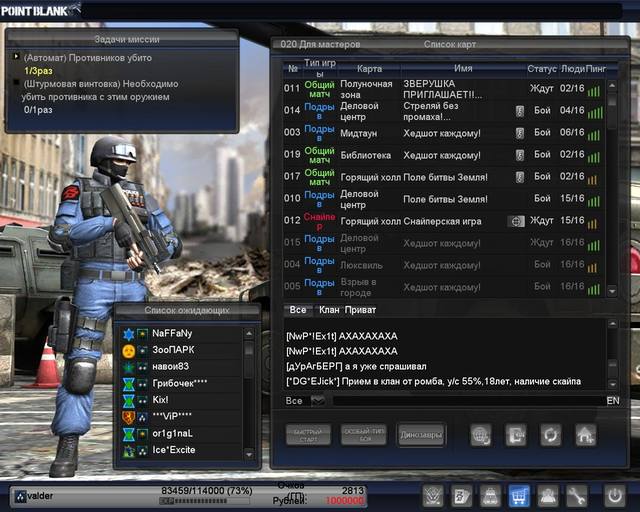Select room 004 Люксвиль
This screenshot has height=512, width=640.
pyautogui.click(x=444, y=265)
